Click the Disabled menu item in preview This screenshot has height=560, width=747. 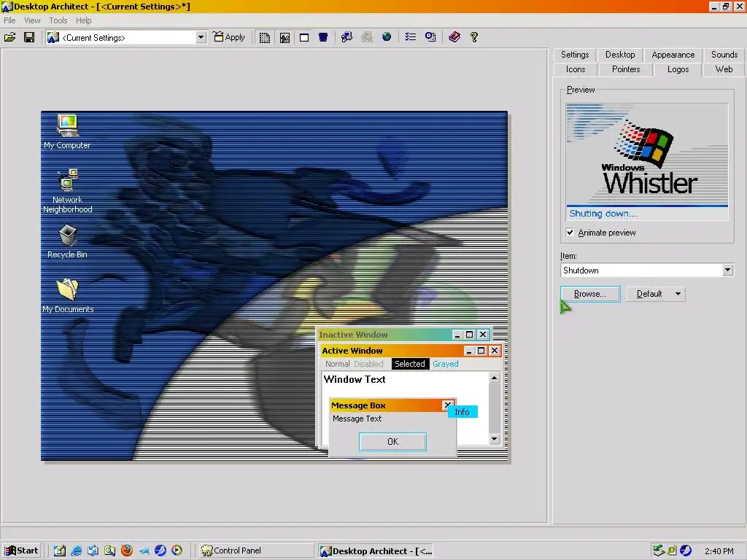tap(368, 364)
